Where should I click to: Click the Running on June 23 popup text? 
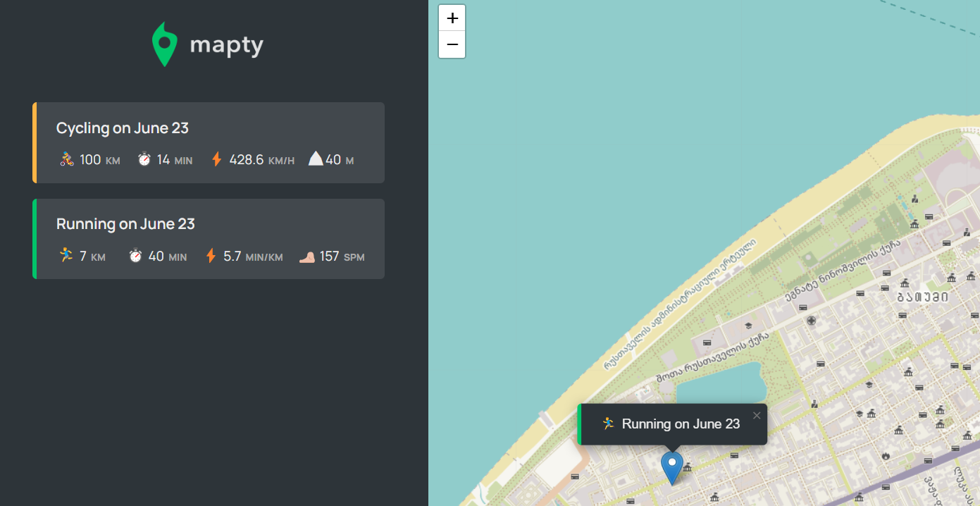point(681,424)
